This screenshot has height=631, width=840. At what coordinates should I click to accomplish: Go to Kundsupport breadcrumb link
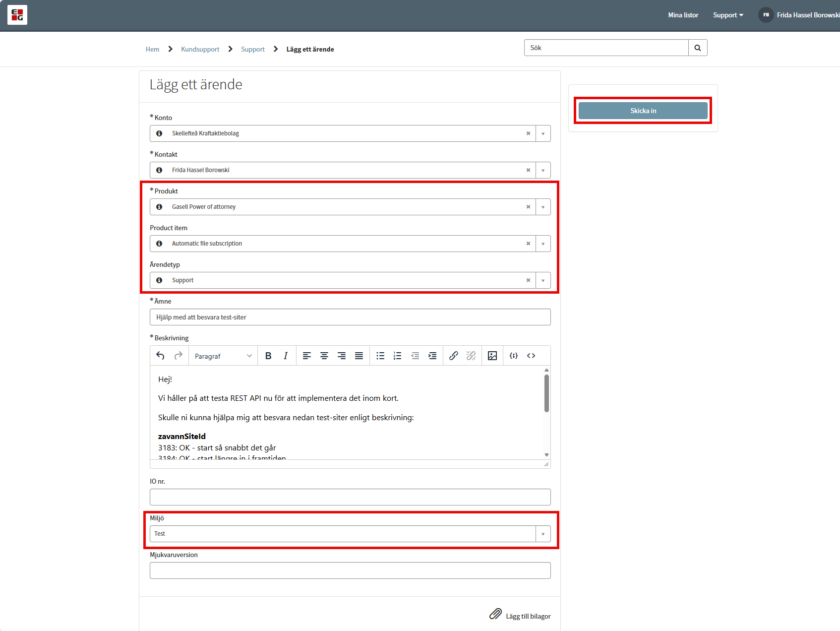click(x=200, y=49)
